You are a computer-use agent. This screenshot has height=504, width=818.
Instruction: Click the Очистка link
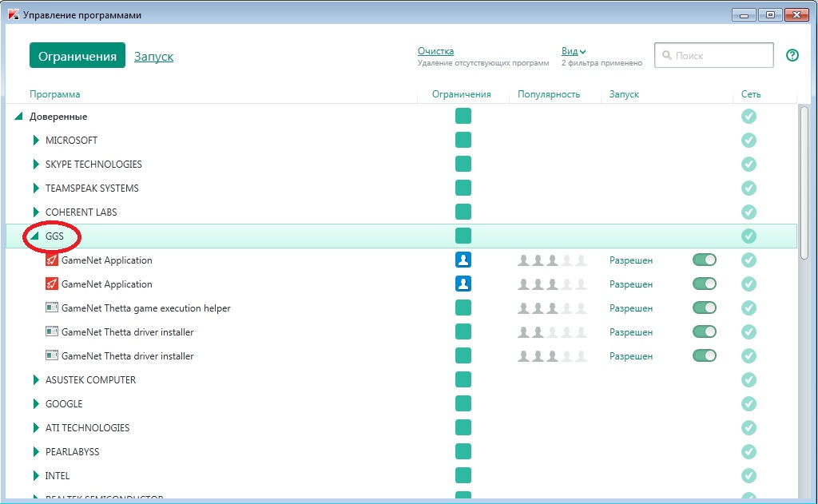[x=435, y=51]
